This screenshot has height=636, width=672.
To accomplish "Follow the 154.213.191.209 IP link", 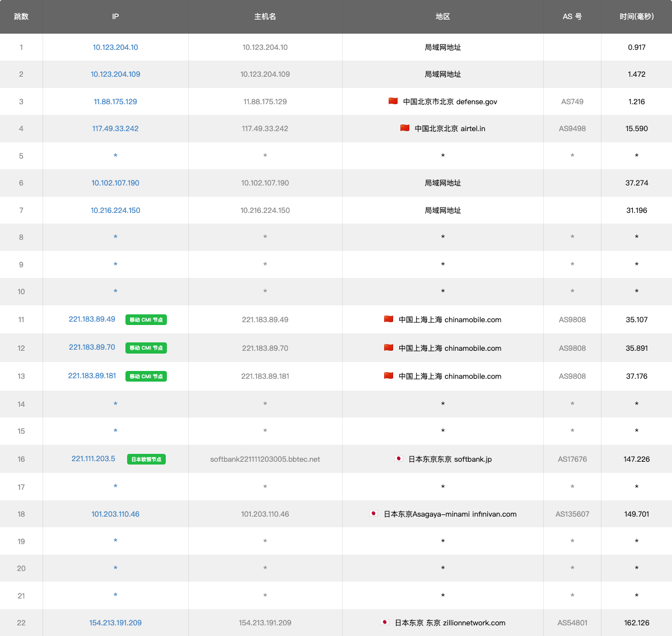I will tap(115, 623).
